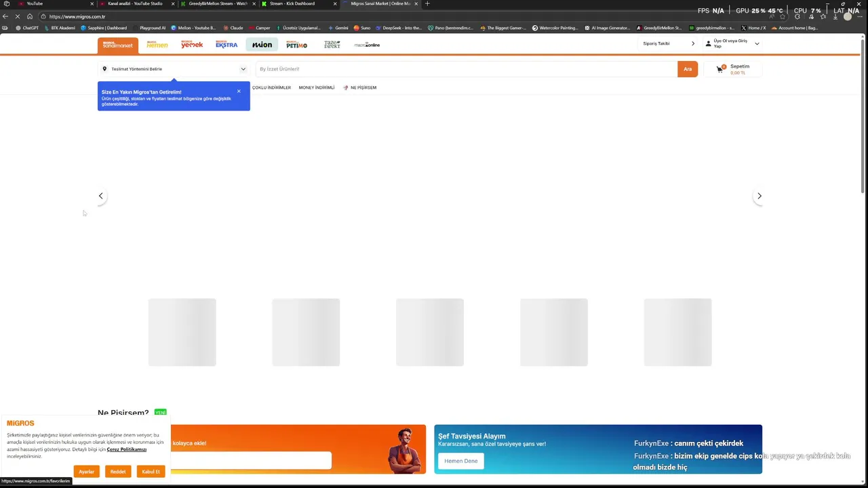868x488 pixels.
Task: Open the Sapphire Dashboard bookmark
Action: click(104, 28)
